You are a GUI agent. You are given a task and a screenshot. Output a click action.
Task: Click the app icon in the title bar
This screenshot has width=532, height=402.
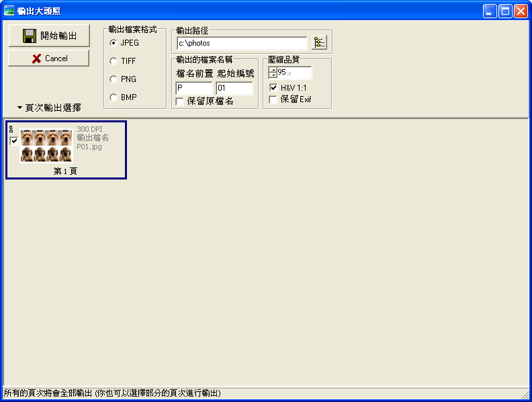tap(9, 10)
